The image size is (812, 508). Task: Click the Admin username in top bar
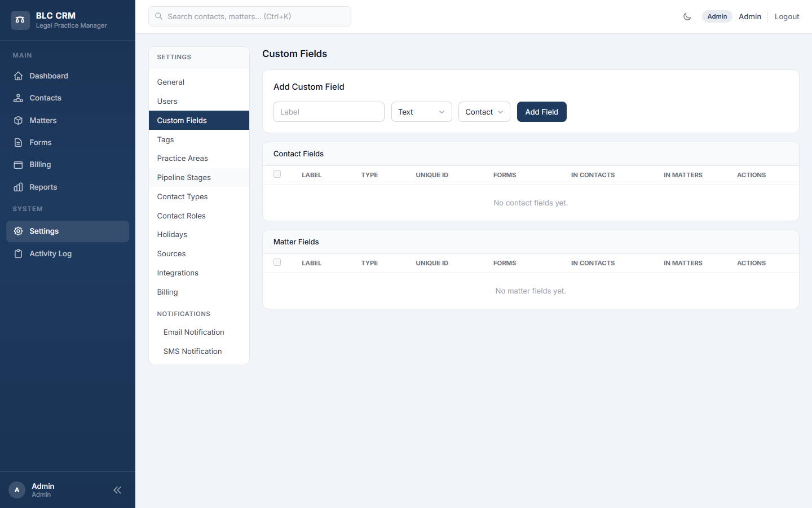pos(750,16)
